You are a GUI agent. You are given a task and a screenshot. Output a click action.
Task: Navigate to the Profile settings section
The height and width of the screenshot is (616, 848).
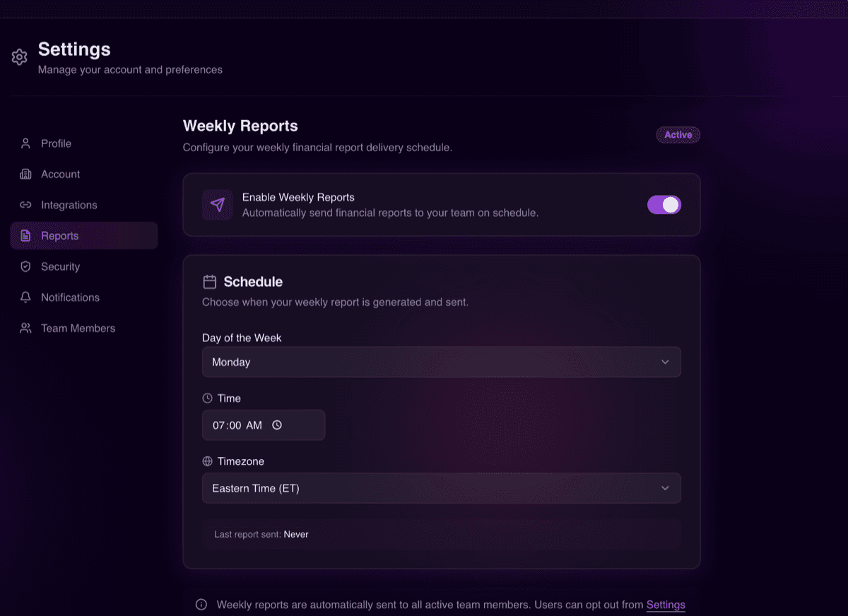pos(55,143)
